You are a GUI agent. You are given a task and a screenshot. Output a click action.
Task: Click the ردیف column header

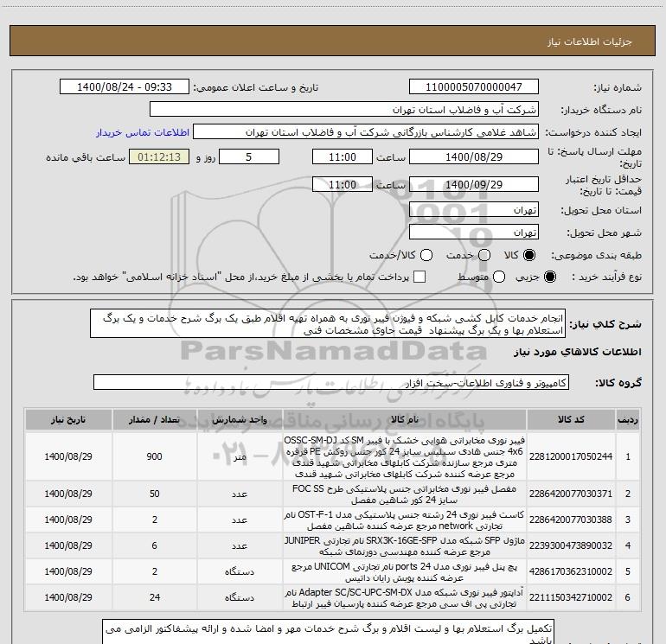click(x=628, y=420)
